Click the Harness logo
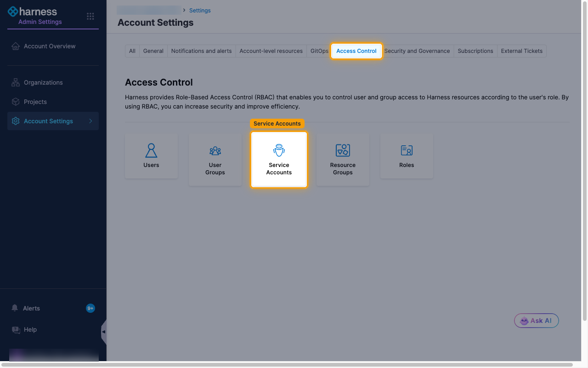 click(32, 11)
